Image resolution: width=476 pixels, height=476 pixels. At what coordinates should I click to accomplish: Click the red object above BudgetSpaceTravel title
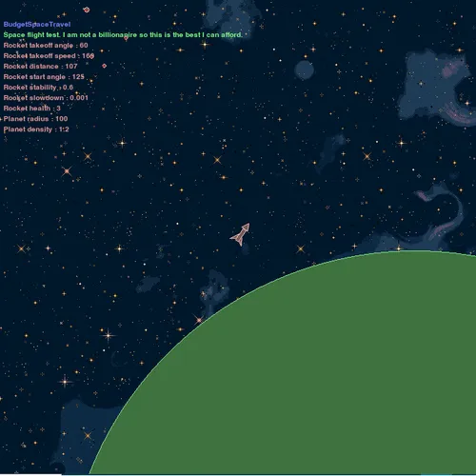[87, 10]
